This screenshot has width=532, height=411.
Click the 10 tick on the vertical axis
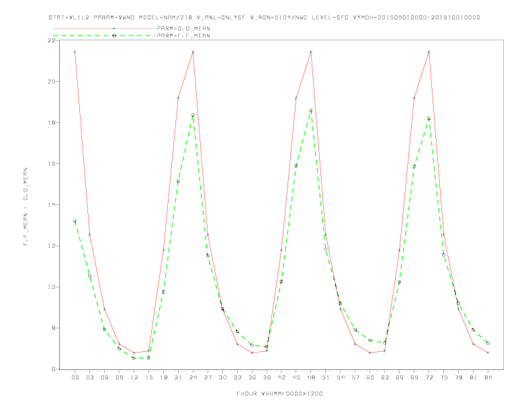click(52, 287)
